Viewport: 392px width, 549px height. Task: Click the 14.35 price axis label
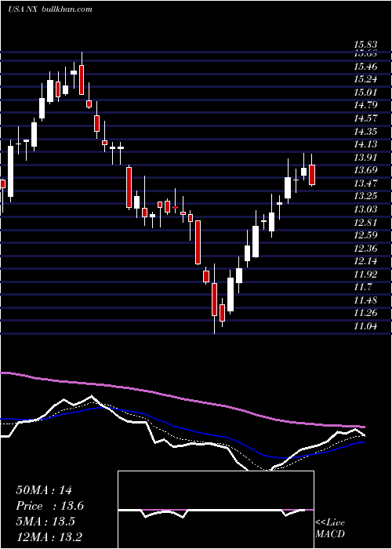(x=365, y=132)
